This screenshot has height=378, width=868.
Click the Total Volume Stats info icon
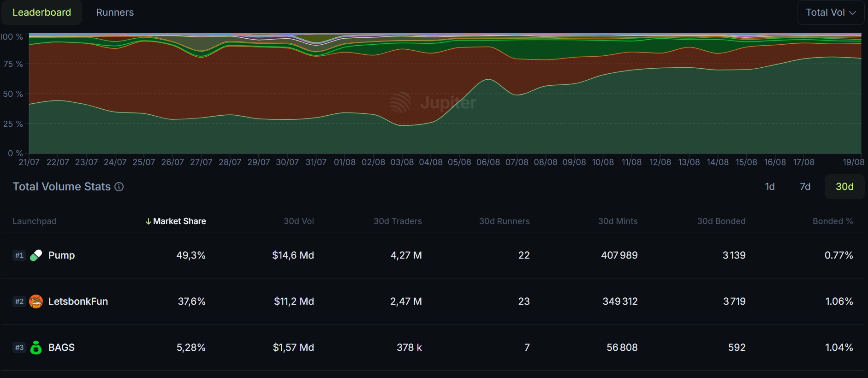click(x=119, y=187)
